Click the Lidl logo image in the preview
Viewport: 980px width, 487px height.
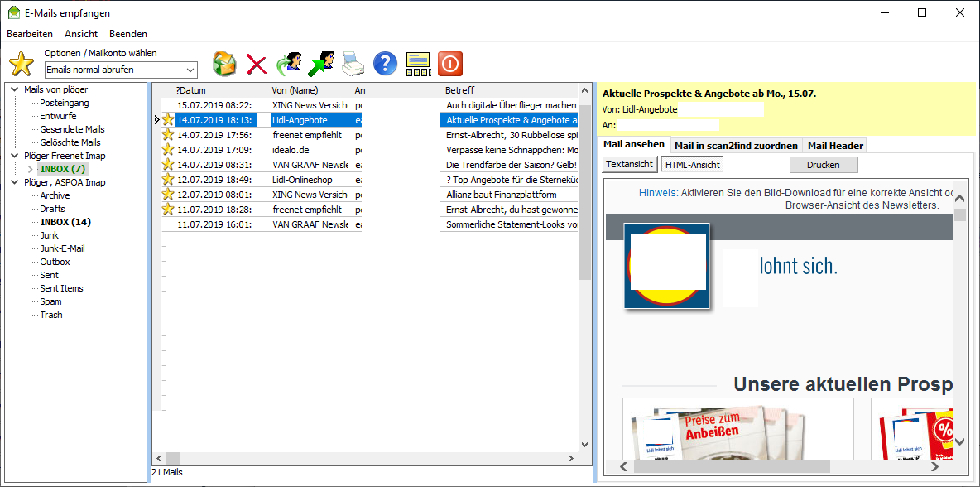[x=667, y=266]
